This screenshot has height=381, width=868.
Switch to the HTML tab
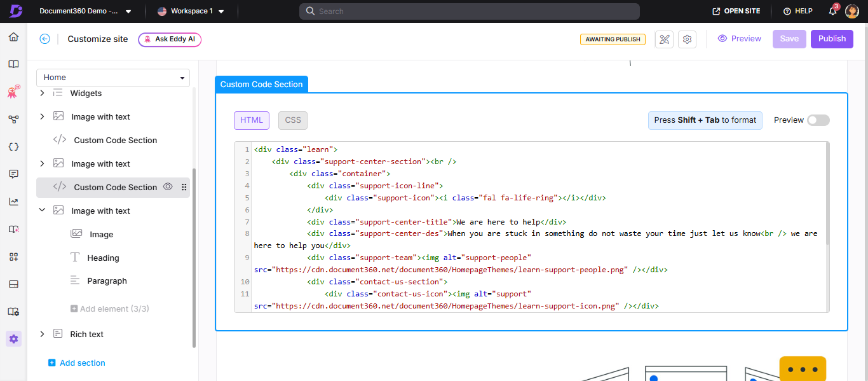252,120
